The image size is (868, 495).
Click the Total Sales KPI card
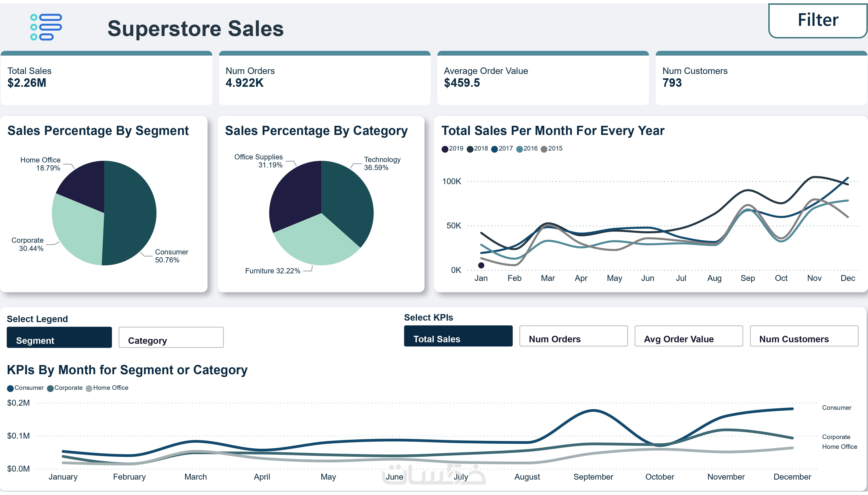point(106,78)
